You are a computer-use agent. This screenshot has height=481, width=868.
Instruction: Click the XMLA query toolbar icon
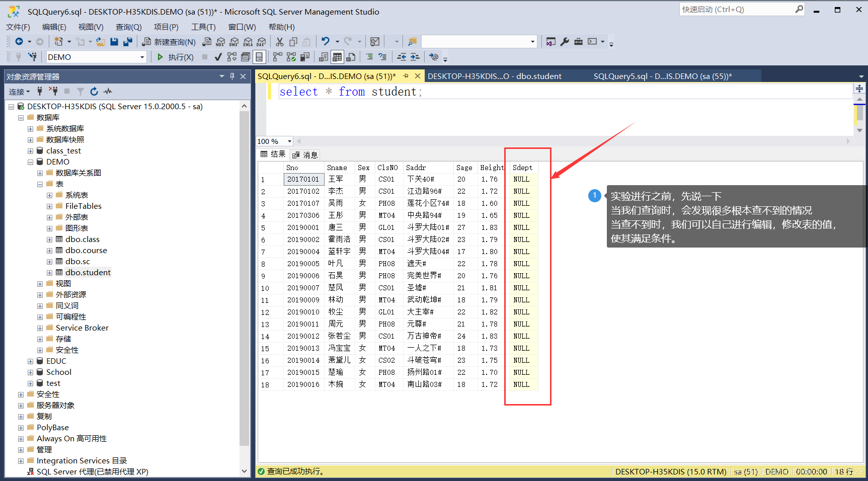coord(248,42)
